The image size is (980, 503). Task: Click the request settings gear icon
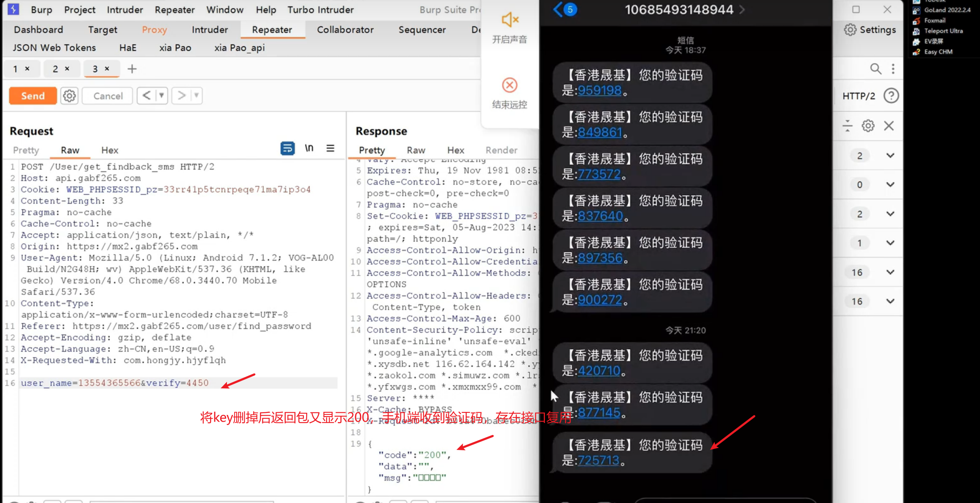(x=69, y=96)
